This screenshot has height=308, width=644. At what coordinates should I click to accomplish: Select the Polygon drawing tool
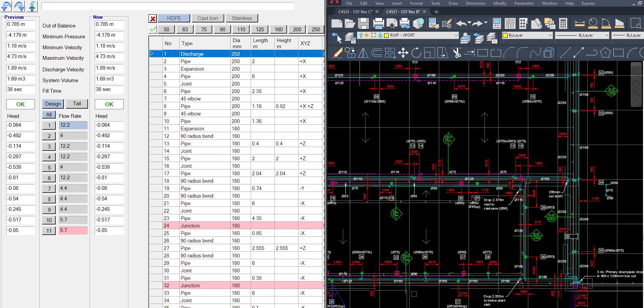[x=605, y=53]
